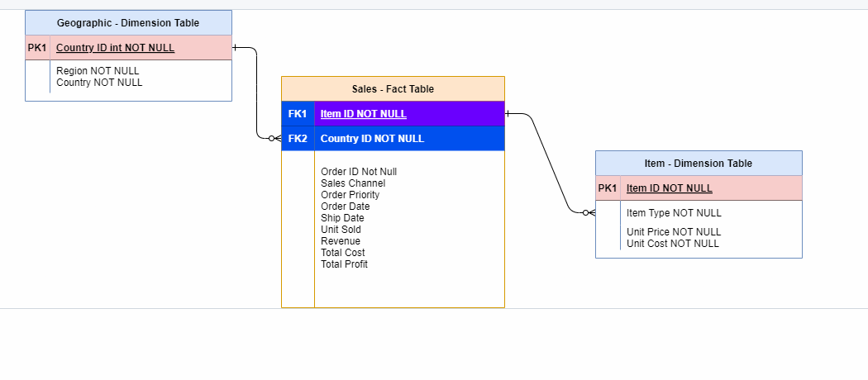Click the Unit Price NOT NULL field
The height and width of the screenshot is (380, 868).
click(674, 232)
